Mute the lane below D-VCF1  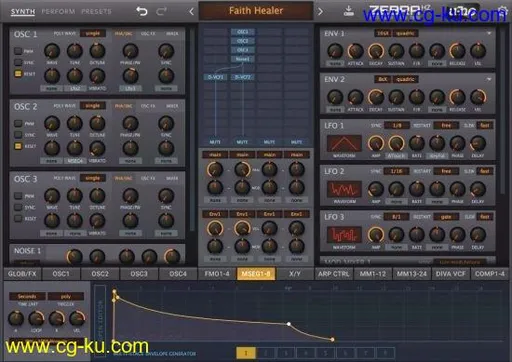(x=215, y=142)
